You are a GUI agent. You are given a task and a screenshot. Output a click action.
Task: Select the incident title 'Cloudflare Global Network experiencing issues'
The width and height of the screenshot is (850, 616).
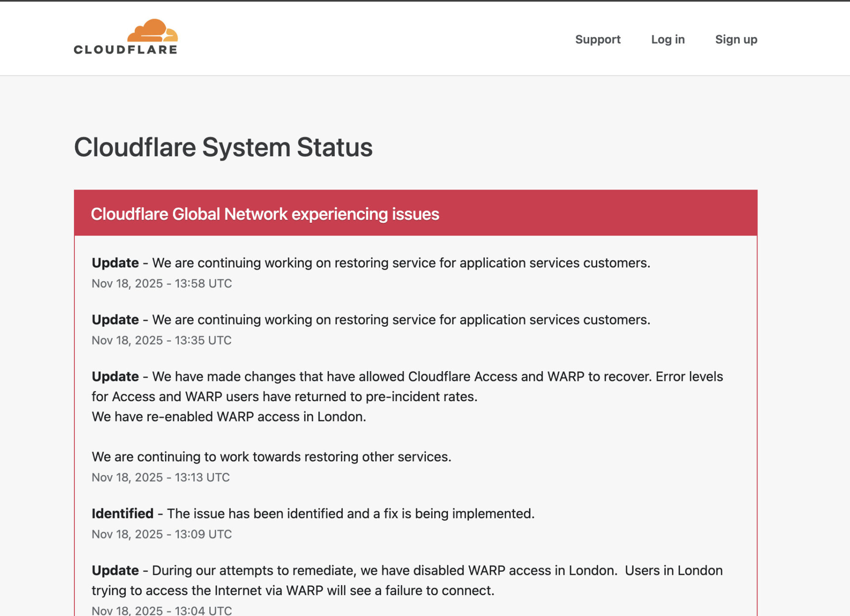265,214
